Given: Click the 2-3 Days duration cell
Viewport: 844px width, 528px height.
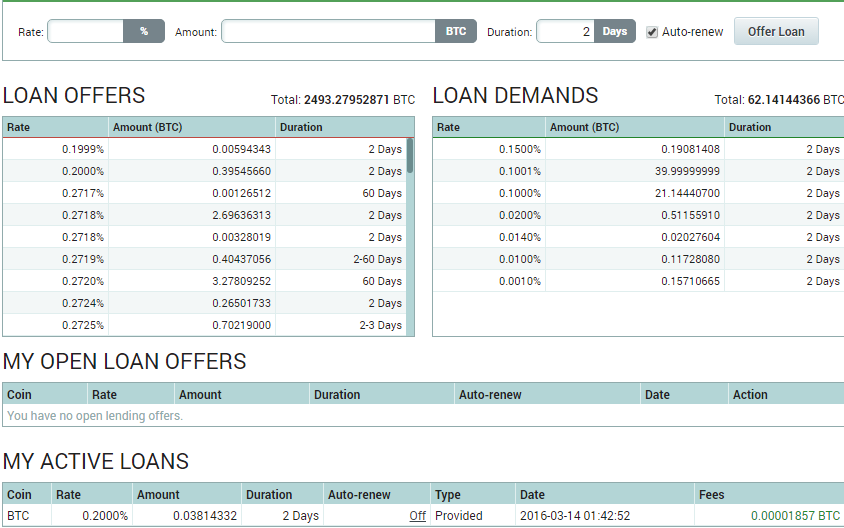Looking at the screenshot, I should (381, 326).
